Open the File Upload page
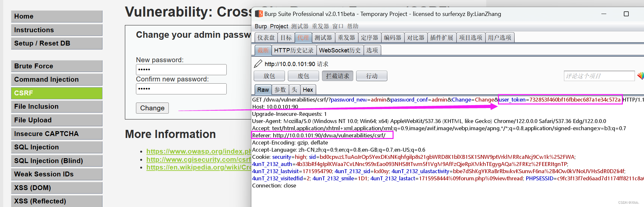Screen dimensions: 644x207 [57, 120]
